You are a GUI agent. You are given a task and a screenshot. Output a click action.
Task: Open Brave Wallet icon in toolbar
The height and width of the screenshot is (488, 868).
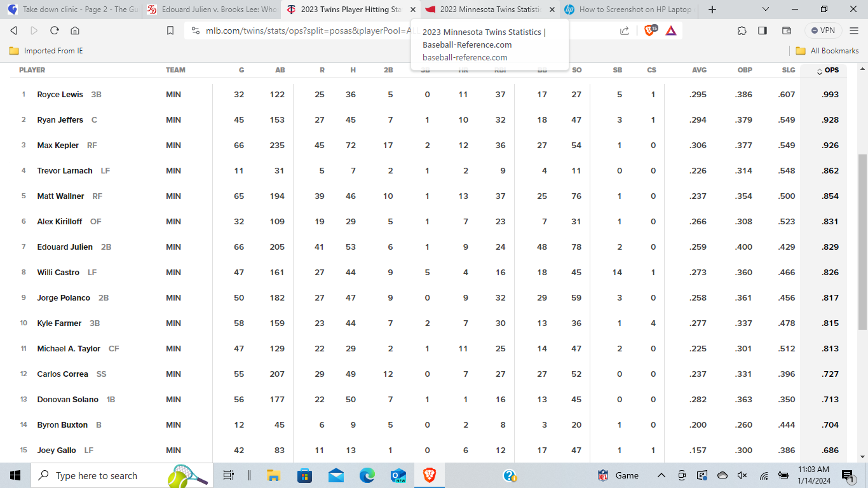click(x=786, y=30)
